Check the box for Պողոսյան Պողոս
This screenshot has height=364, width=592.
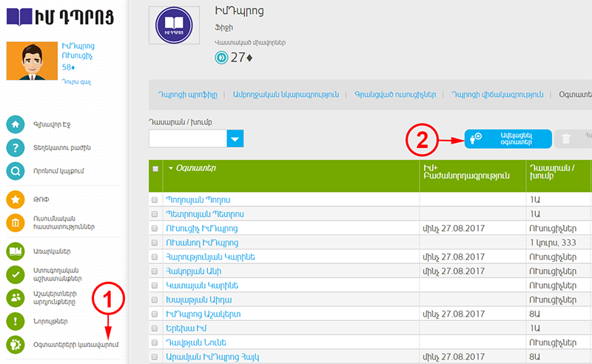coord(155,200)
